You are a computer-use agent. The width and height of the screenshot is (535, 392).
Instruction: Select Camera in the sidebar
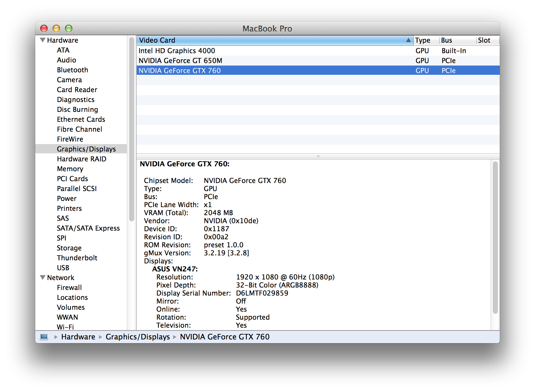69,80
